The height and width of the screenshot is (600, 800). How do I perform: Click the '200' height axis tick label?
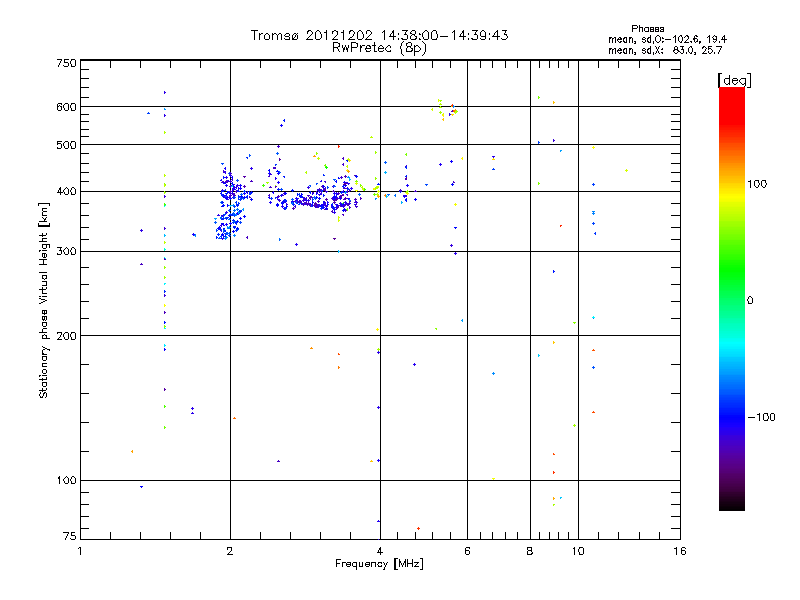pos(66,336)
